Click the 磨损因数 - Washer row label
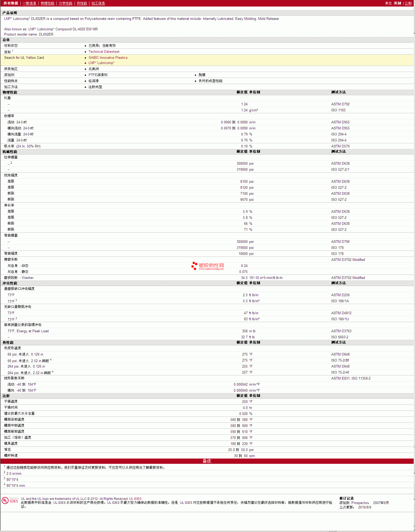The width and height of the screenshot is (415, 532). (19, 278)
